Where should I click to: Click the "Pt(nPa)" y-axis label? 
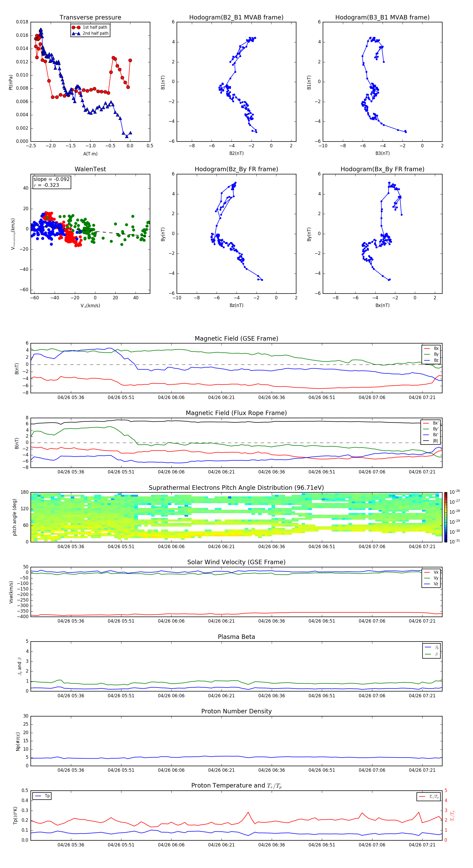click(11, 82)
